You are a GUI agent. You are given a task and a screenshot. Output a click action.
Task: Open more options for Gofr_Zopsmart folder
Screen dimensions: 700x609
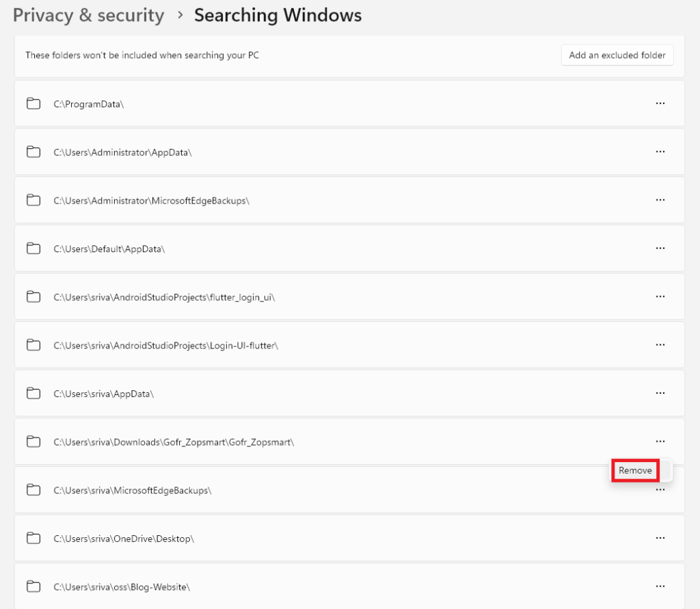pos(660,442)
